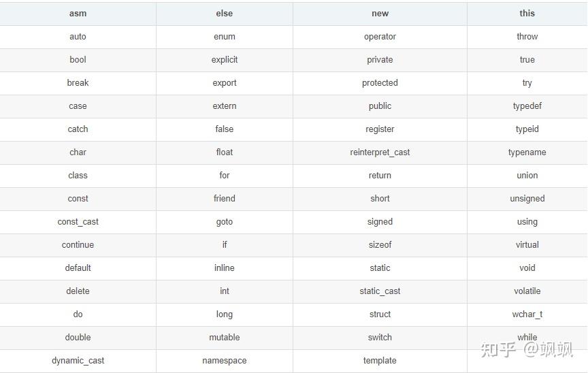
Task: Click the "sizeof" keyword
Action: coord(380,245)
